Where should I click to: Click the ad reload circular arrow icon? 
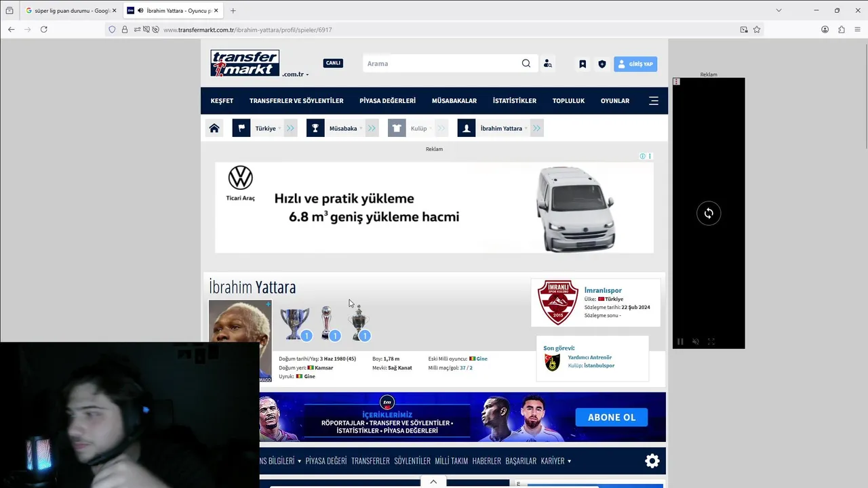click(709, 213)
